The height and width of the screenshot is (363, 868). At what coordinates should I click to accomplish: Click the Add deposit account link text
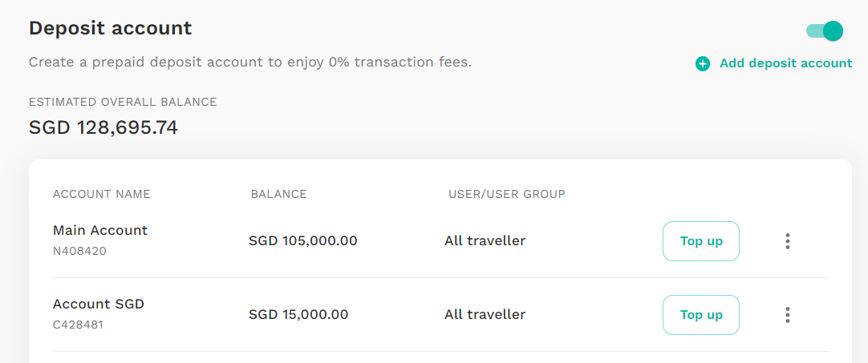(785, 63)
